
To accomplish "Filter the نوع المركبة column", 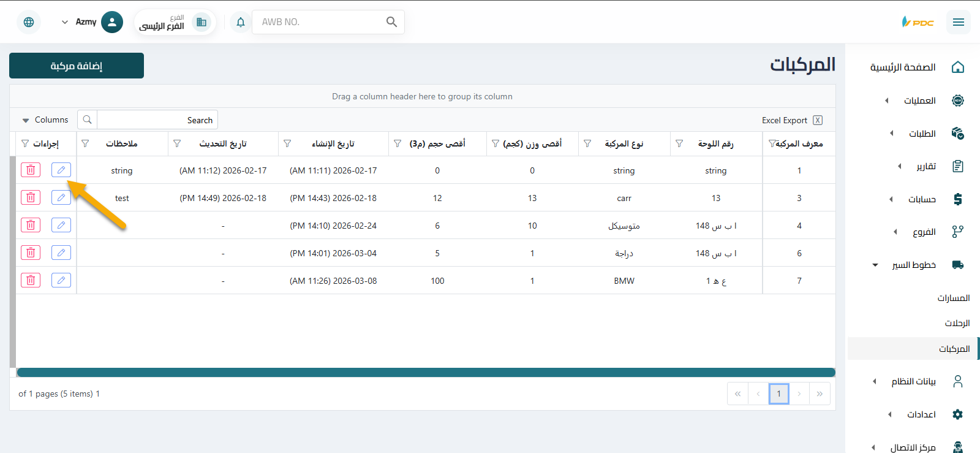I will (587, 143).
